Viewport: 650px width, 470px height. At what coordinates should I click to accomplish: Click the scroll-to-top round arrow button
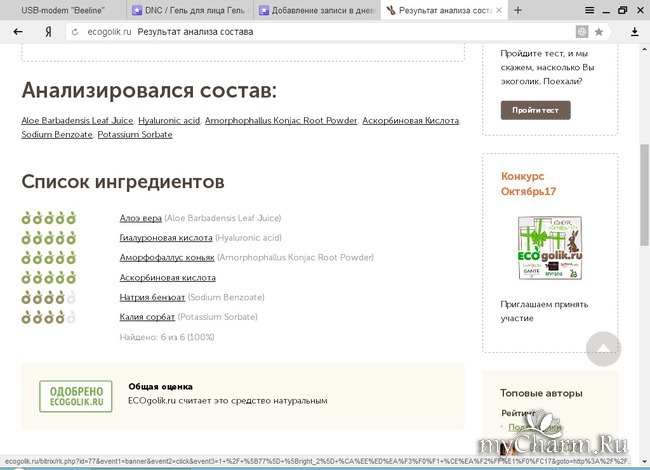pyautogui.click(x=603, y=349)
